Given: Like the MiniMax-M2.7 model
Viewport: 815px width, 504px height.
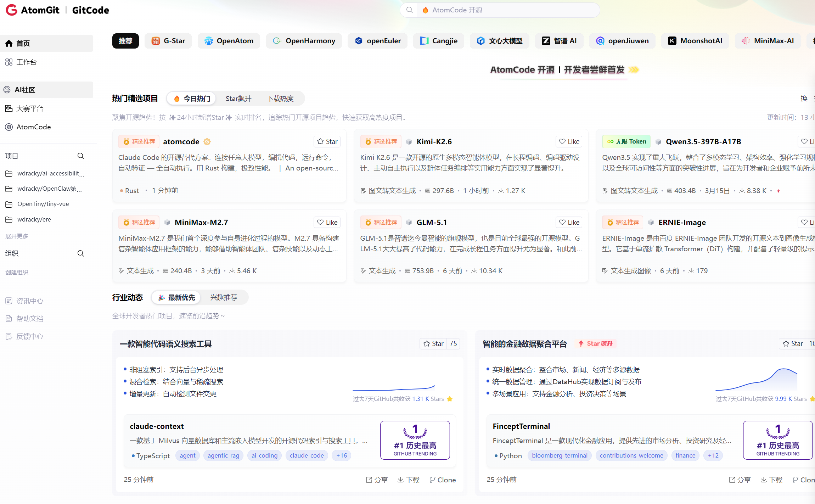Looking at the screenshot, I should click(327, 222).
